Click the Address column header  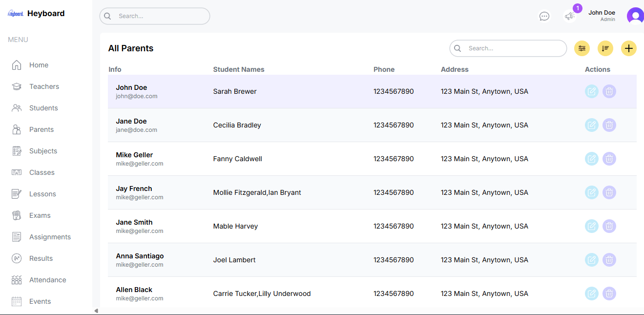coord(455,69)
